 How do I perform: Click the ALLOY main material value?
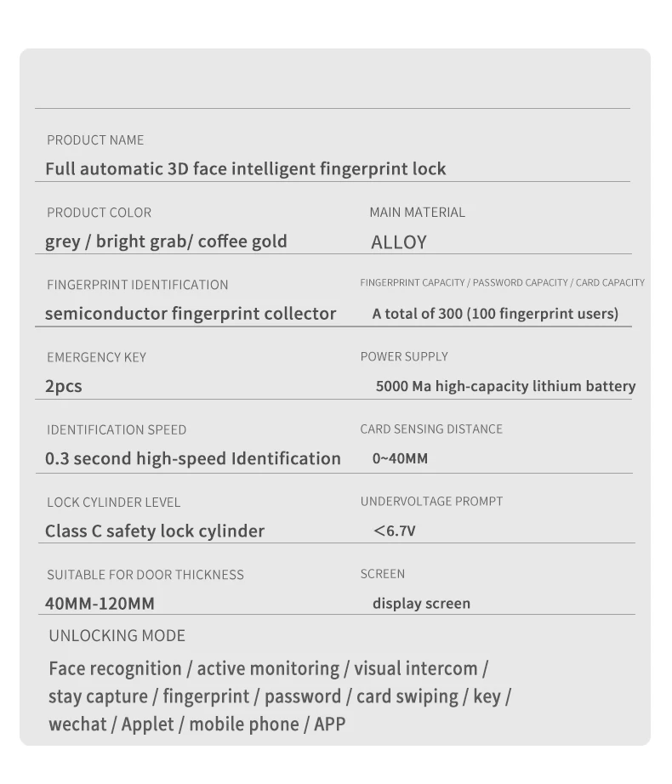pyautogui.click(x=398, y=242)
